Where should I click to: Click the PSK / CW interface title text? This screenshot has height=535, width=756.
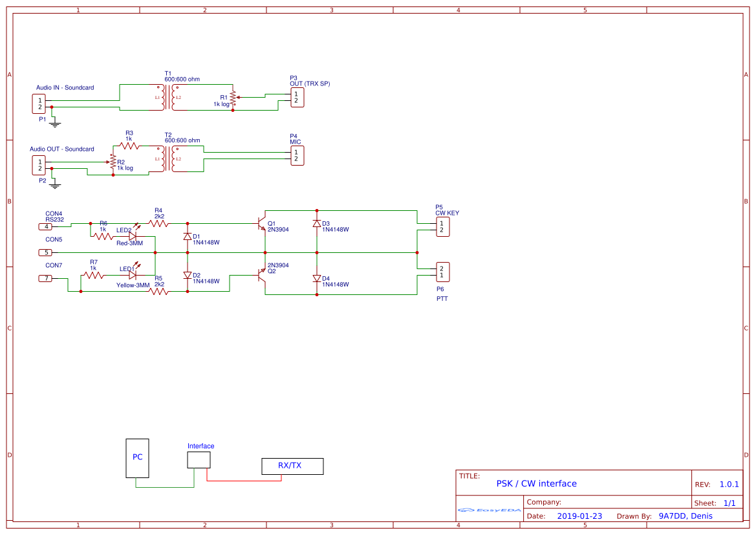[x=537, y=483]
